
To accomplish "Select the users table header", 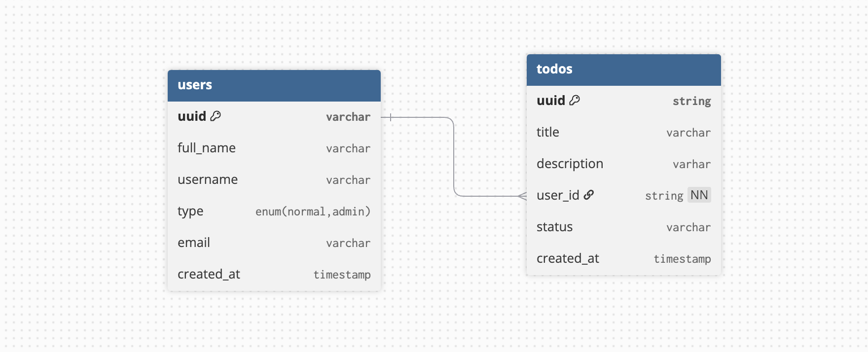I will click(x=274, y=85).
